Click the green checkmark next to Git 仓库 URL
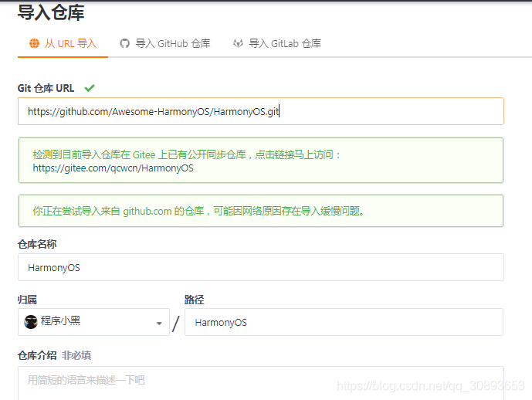This screenshot has width=532, height=400. pos(90,88)
